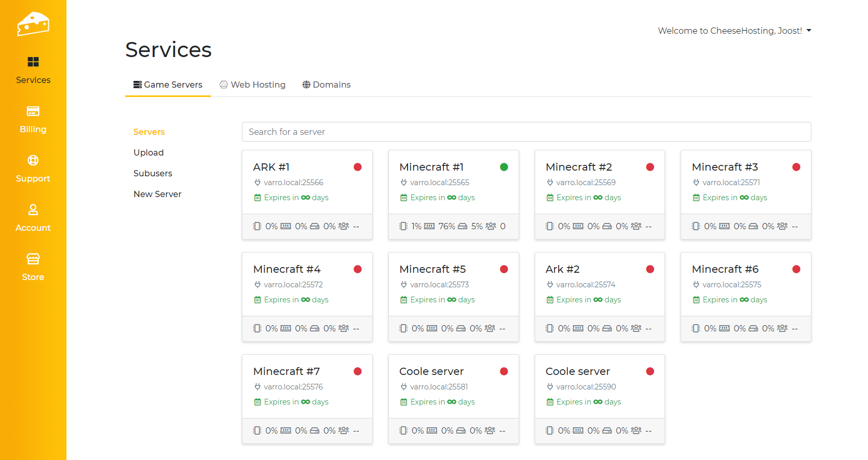Open the Store via the shop icon
Viewport: 868px width, 460px height.
click(33, 259)
